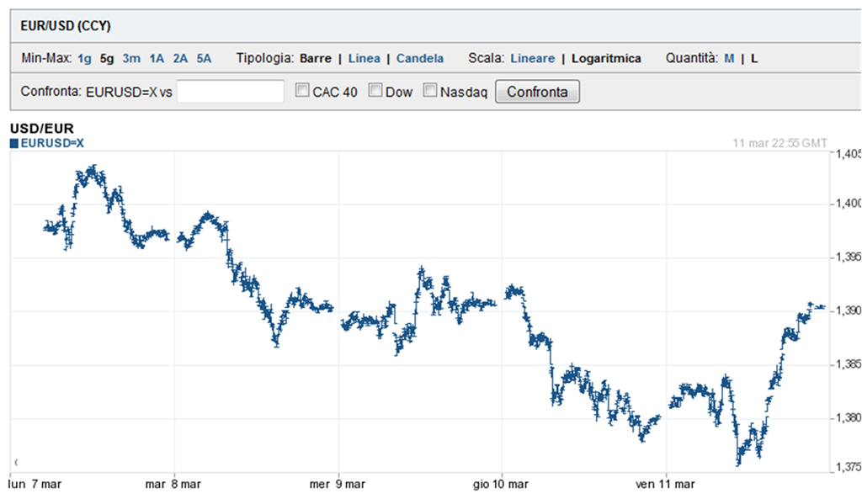Check the Dow comparison checkbox
Image resolution: width=862 pixels, height=504 pixels.
[x=375, y=91]
